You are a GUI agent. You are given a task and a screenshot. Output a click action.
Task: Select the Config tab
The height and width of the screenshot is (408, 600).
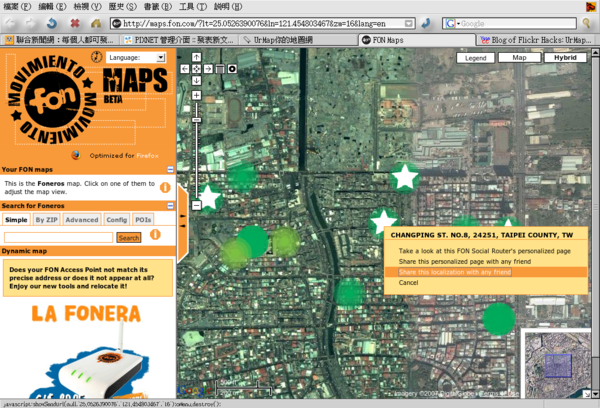(117, 220)
